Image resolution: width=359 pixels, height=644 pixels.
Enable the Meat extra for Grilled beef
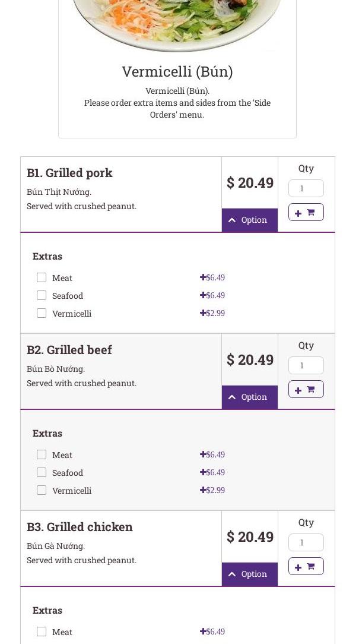click(x=42, y=454)
